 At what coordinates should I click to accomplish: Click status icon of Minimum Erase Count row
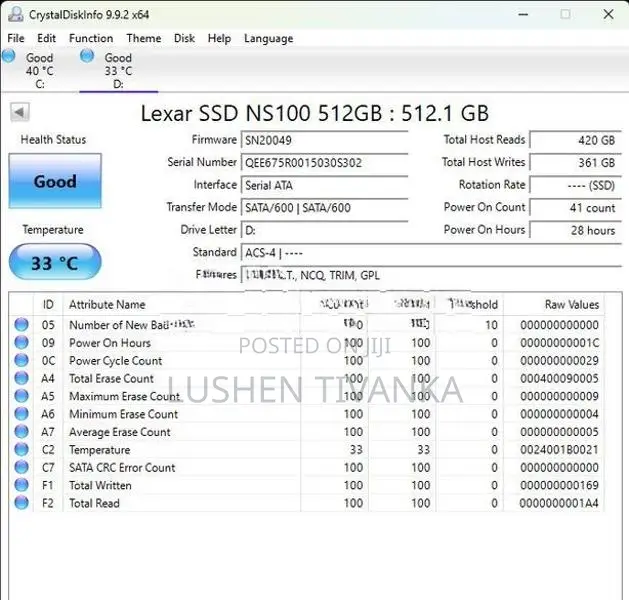21,414
